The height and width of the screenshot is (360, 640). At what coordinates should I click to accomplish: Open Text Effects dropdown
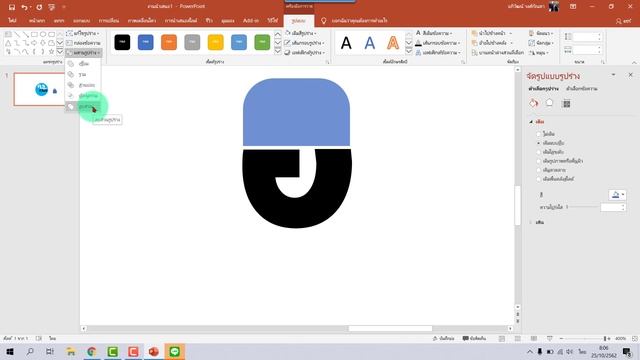coord(438,53)
